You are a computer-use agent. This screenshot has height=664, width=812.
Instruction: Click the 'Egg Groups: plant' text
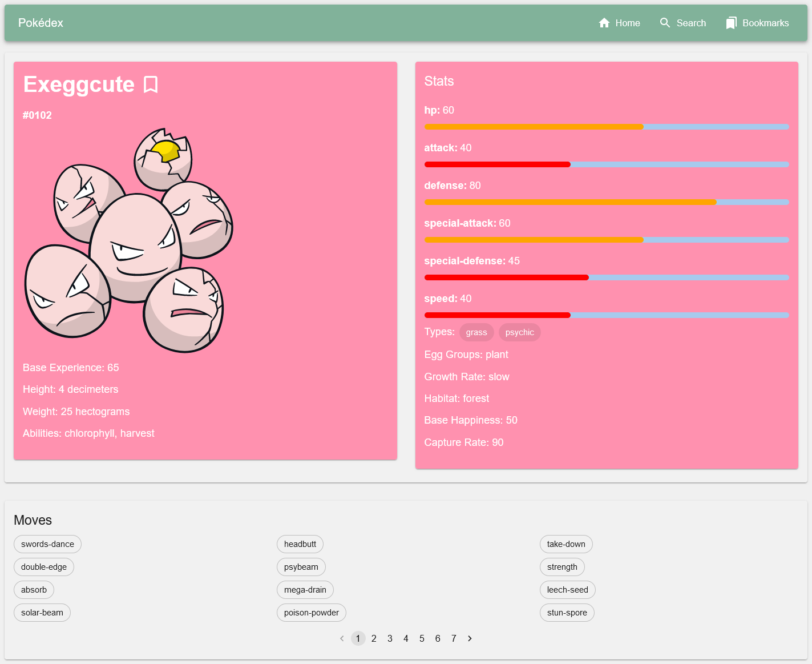pos(466,355)
